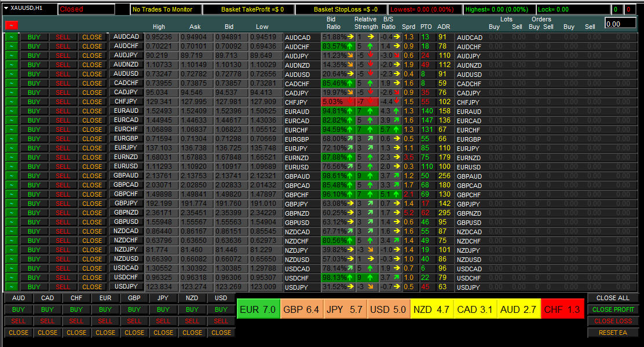The width and height of the screenshot is (644, 347).
Task: Click the CLOSE ALL button
Action: point(613,298)
